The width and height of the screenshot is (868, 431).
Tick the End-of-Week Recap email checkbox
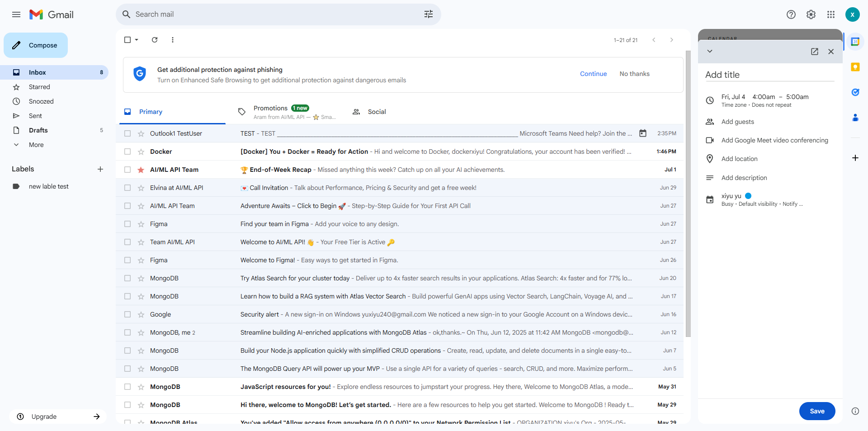[x=127, y=170]
